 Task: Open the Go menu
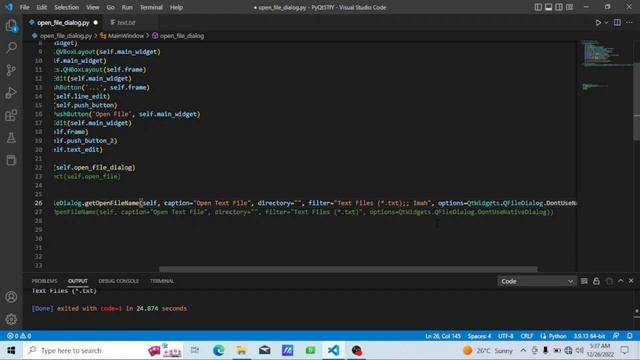(x=110, y=7)
